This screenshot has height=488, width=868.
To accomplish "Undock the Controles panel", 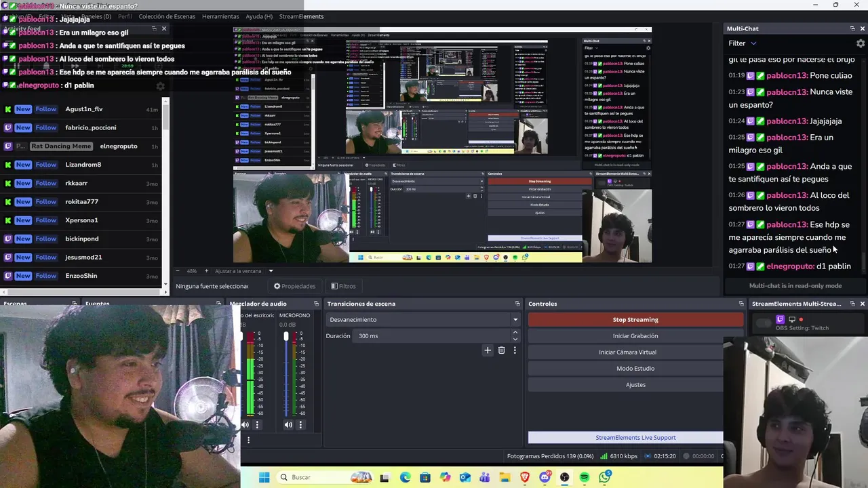I will (x=741, y=304).
